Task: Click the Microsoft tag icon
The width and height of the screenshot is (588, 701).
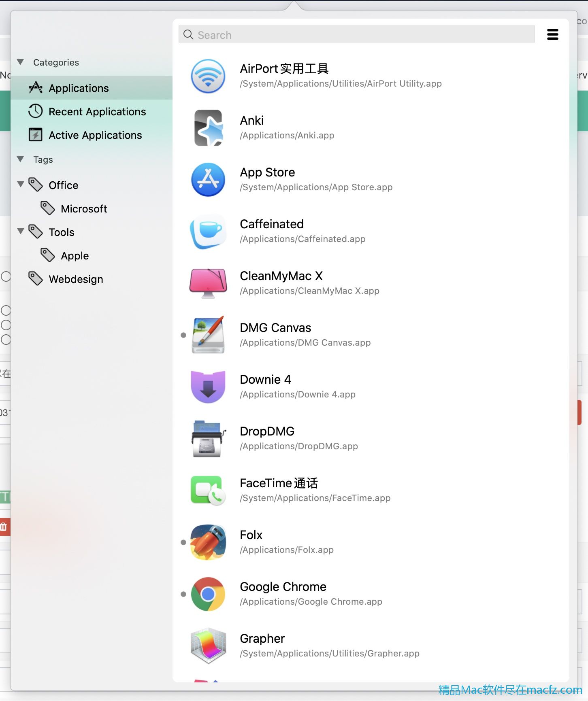Action: [x=48, y=208]
